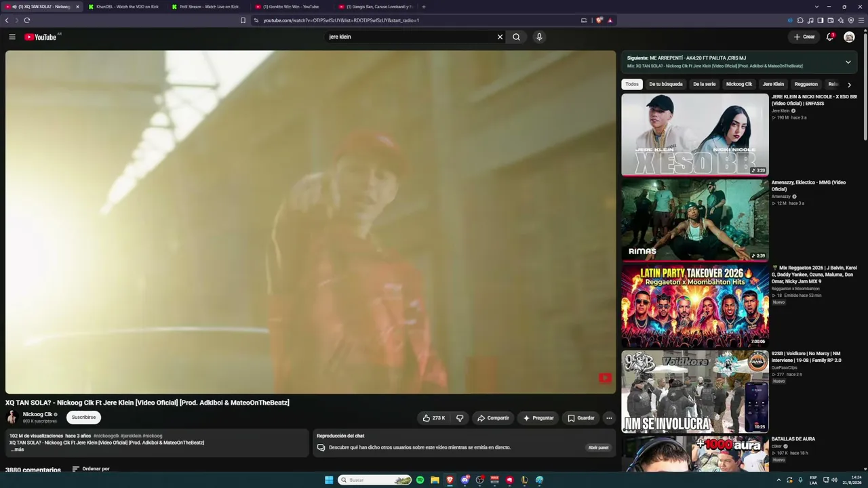Image resolution: width=868 pixels, height=488 pixels.
Task: Save the video with Guardar
Action: 581,418
